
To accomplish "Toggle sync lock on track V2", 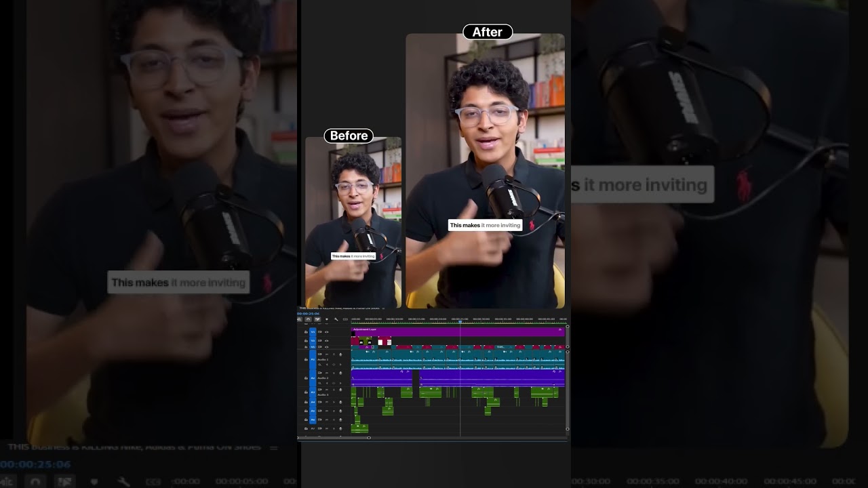I will (320, 341).
